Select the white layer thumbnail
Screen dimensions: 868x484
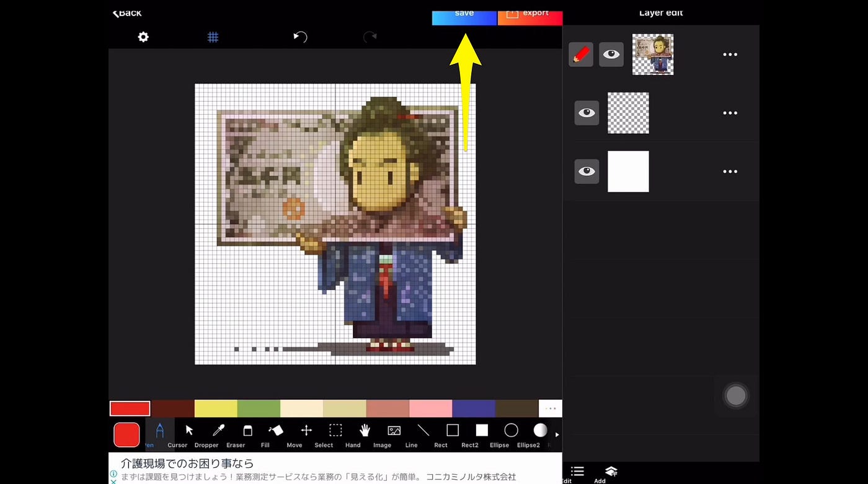(x=628, y=172)
